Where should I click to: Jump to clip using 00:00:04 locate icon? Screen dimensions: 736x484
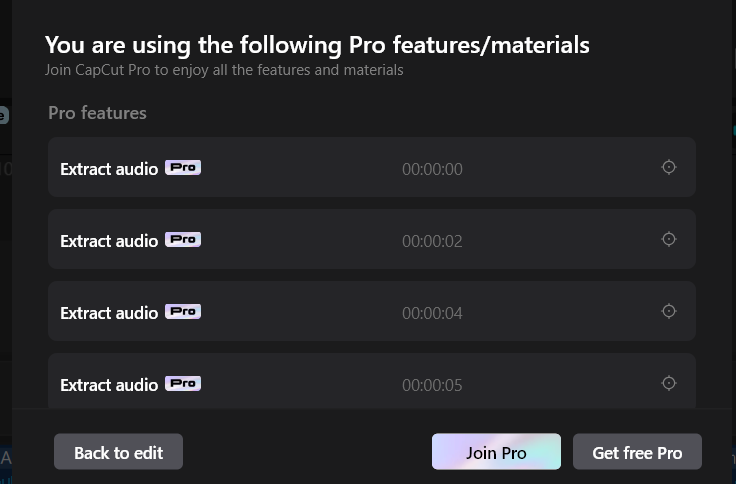[x=668, y=311]
